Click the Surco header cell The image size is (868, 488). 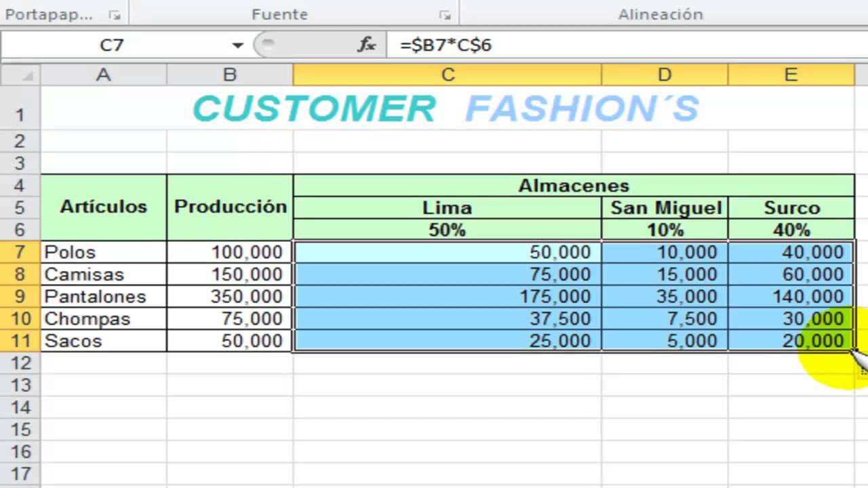(x=791, y=207)
